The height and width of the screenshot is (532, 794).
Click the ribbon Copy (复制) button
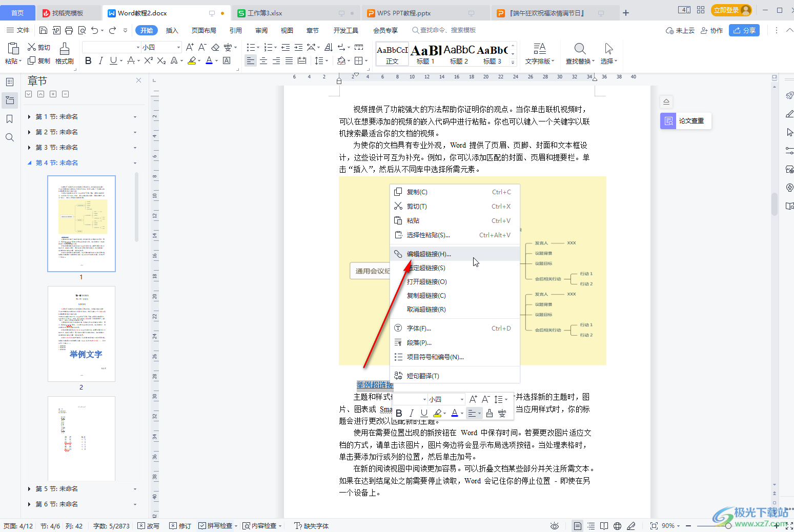(39, 60)
